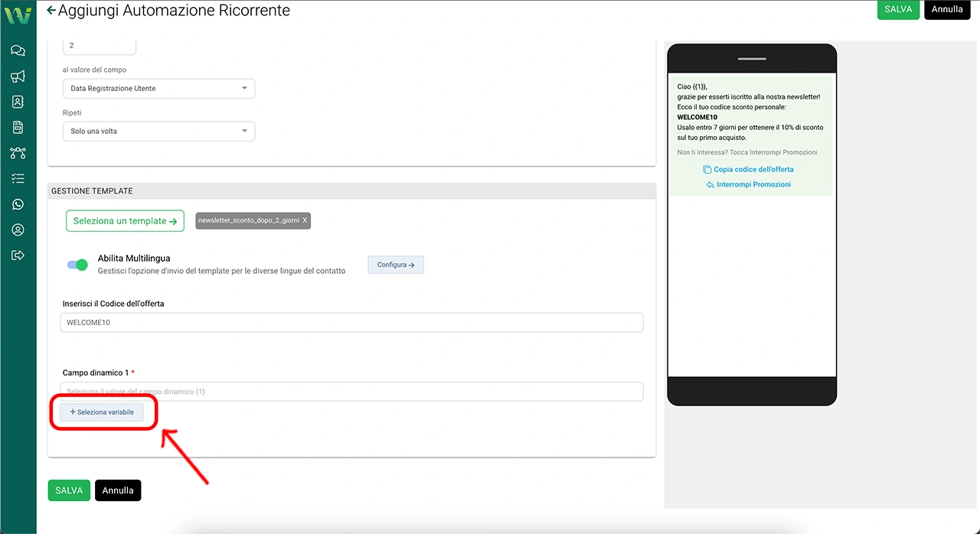Screen dimensions: 980x534
Task: Open the user profile icon in sidebar
Action: (18, 230)
